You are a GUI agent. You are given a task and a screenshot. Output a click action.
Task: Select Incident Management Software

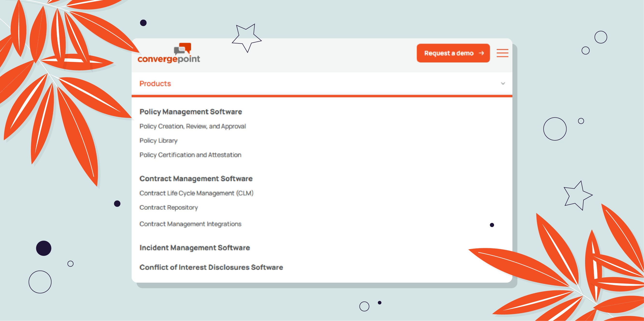click(194, 248)
